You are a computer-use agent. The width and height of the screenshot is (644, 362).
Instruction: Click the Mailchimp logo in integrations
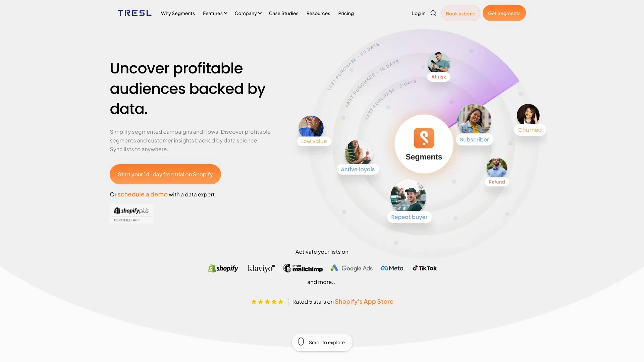[x=303, y=268]
